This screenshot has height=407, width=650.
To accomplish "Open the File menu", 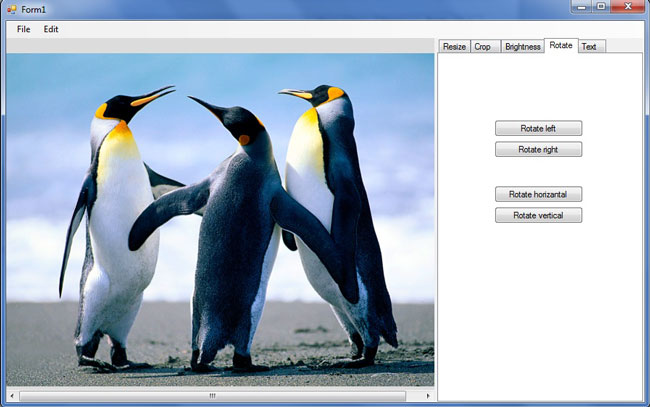I will click(23, 29).
